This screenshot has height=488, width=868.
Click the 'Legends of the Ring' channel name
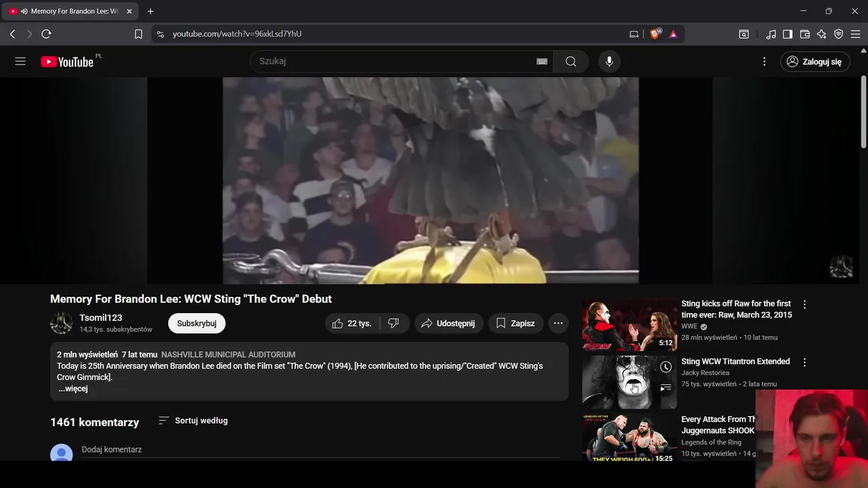click(x=711, y=443)
